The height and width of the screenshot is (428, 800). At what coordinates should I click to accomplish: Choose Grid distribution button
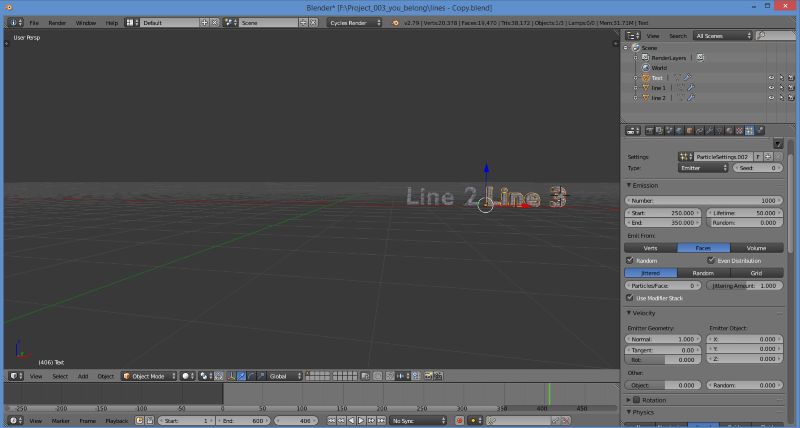pos(756,273)
